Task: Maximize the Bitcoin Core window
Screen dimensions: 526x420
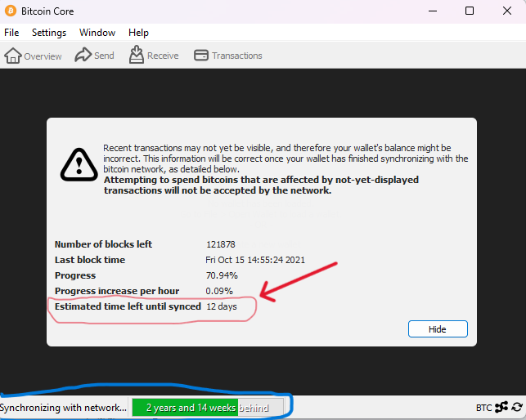Action: [x=470, y=11]
